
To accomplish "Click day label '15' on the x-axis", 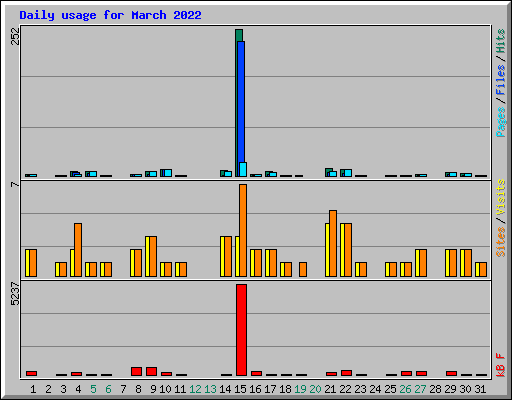I will click(x=240, y=389).
